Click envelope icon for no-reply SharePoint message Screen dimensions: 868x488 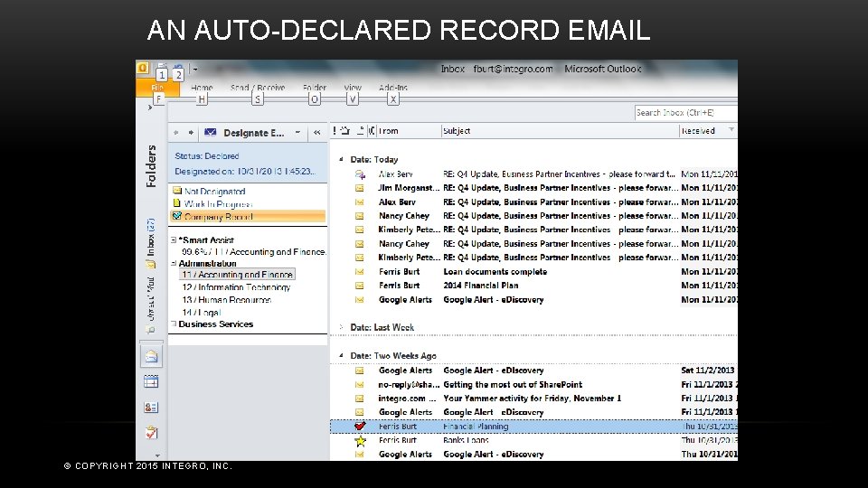pyautogui.click(x=360, y=385)
